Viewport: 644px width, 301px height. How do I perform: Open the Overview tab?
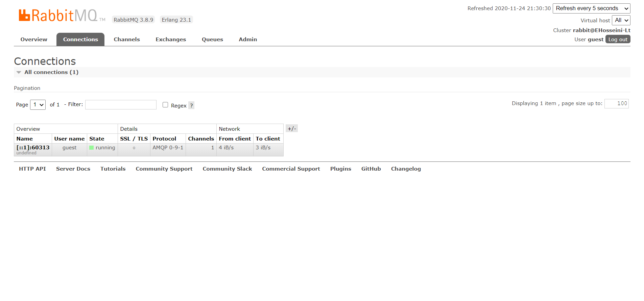pos(34,40)
